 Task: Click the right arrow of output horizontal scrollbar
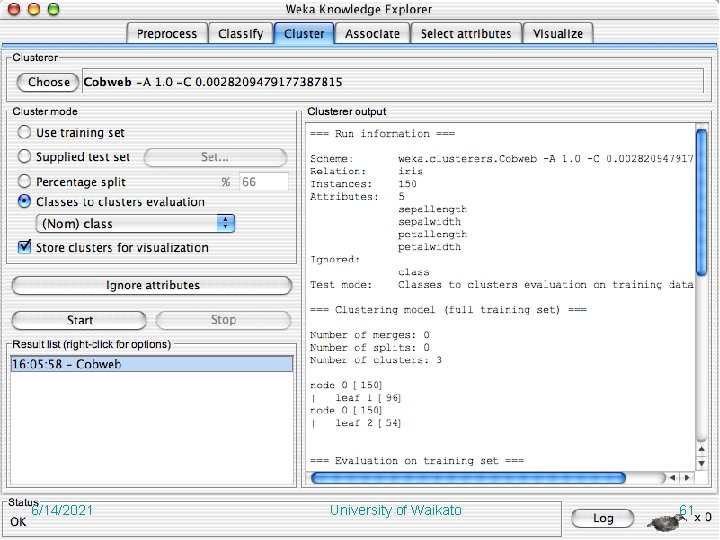tap(687, 478)
